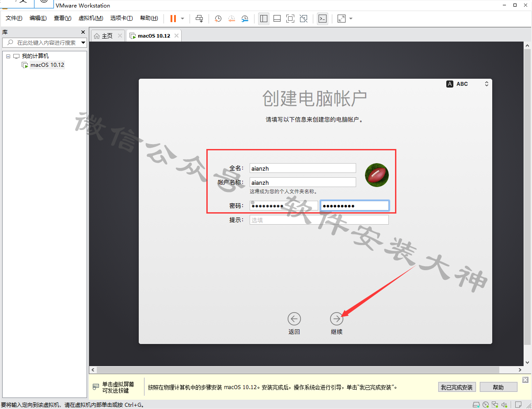Viewport: 532px width, 409px height.
Task: Enter full screen mode from the toolbar
Action: [x=290, y=19]
